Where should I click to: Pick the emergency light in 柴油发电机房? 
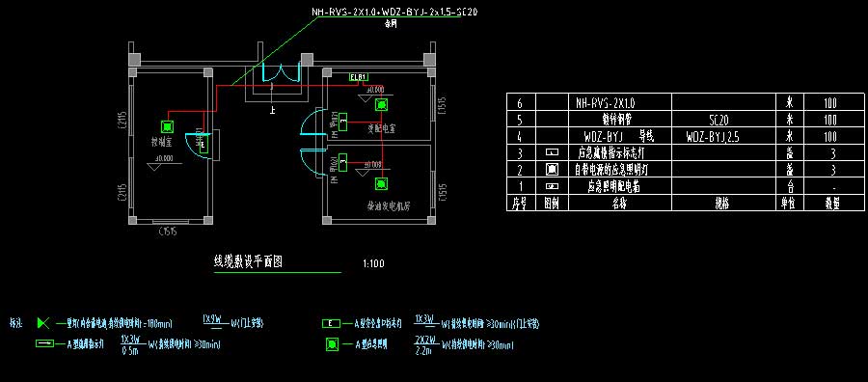(380, 183)
